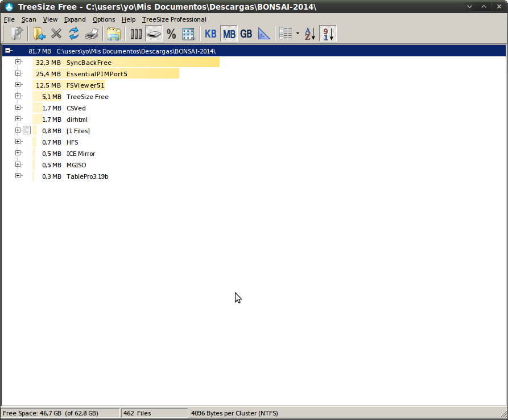Click the percent display mode icon
The width and height of the screenshot is (508, 420).
coord(171,34)
